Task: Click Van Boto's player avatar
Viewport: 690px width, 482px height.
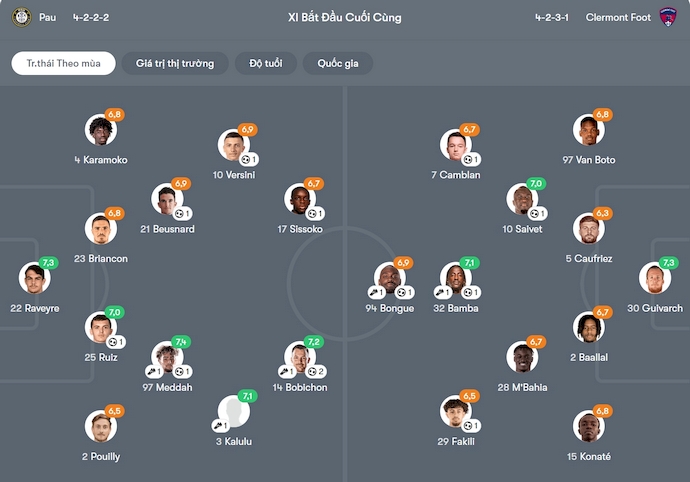Action: click(588, 131)
